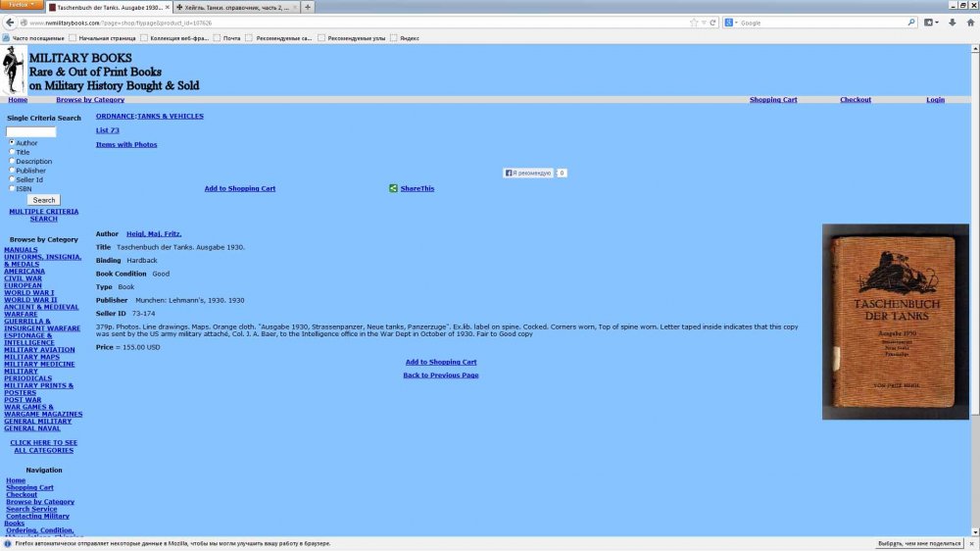Viewport: 980px width, 551px height.
Task: Bookmark this page with the star icon
Action: (694, 23)
